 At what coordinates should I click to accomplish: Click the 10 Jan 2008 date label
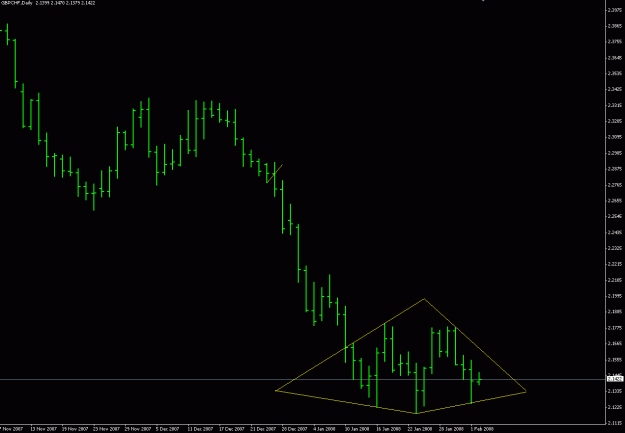tap(357, 429)
